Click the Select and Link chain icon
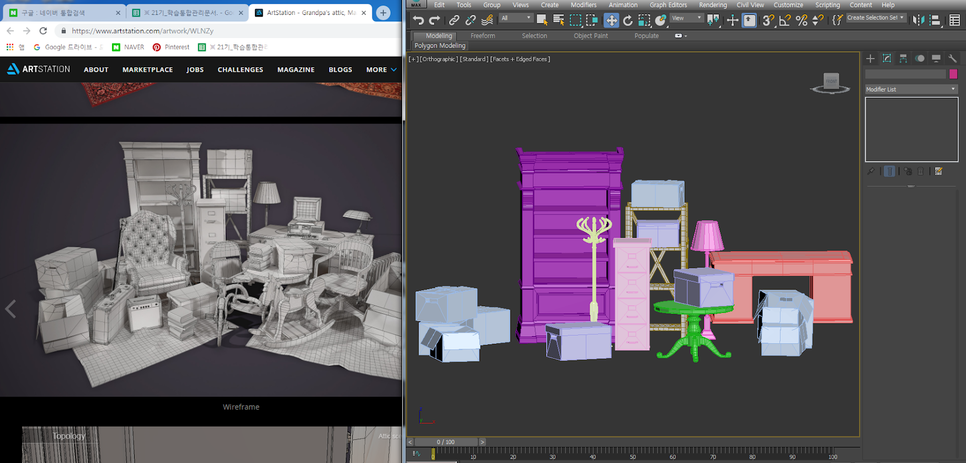Image resolution: width=966 pixels, height=463 pixels. click(x=454, y=20)
